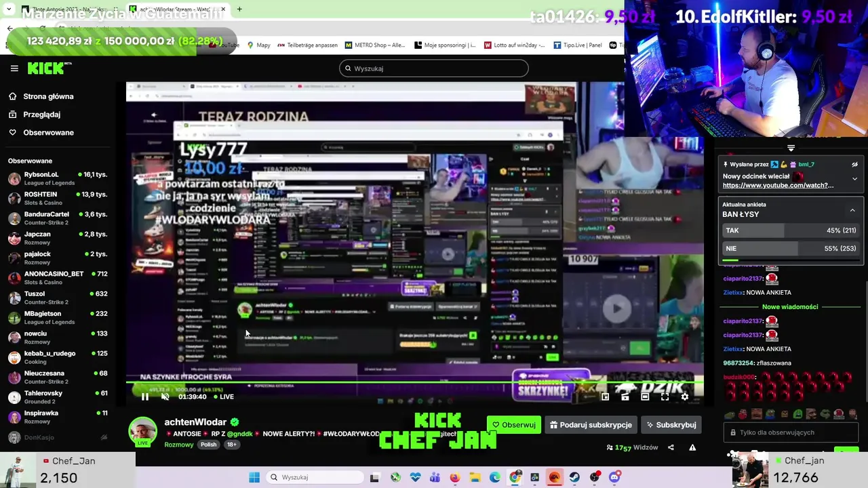Open the Mapy bookmark
The width and height of the screenshot is (868, 488).
[x=258, y=45]
